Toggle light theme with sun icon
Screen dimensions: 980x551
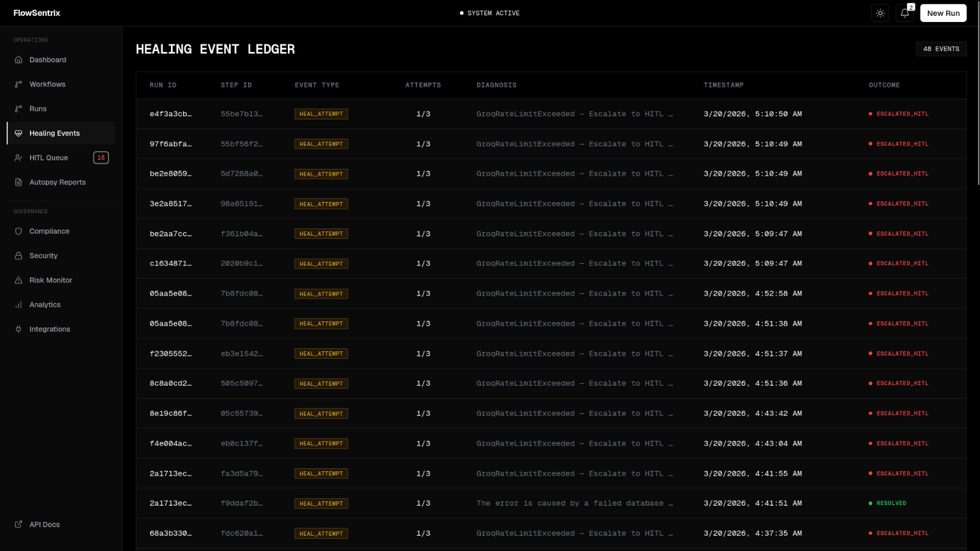[880, 13]
